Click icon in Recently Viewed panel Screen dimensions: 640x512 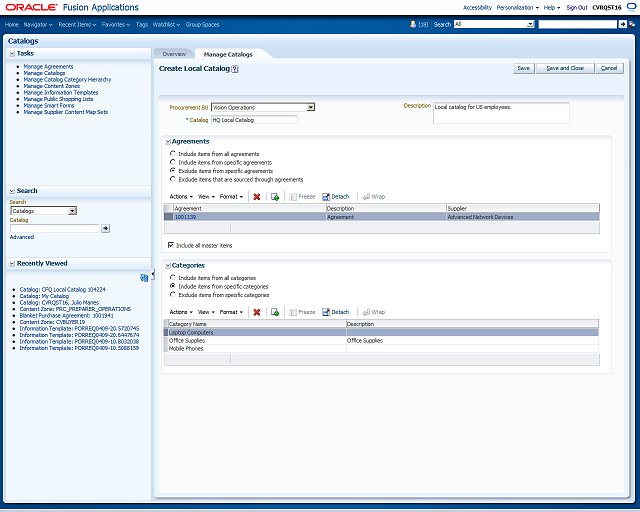(x=144, y=278)
